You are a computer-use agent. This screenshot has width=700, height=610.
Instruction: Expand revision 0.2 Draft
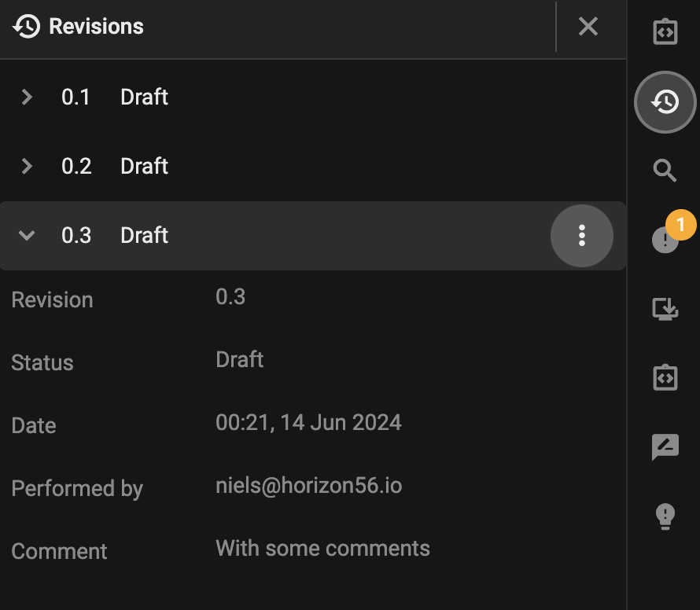(26, 166)
